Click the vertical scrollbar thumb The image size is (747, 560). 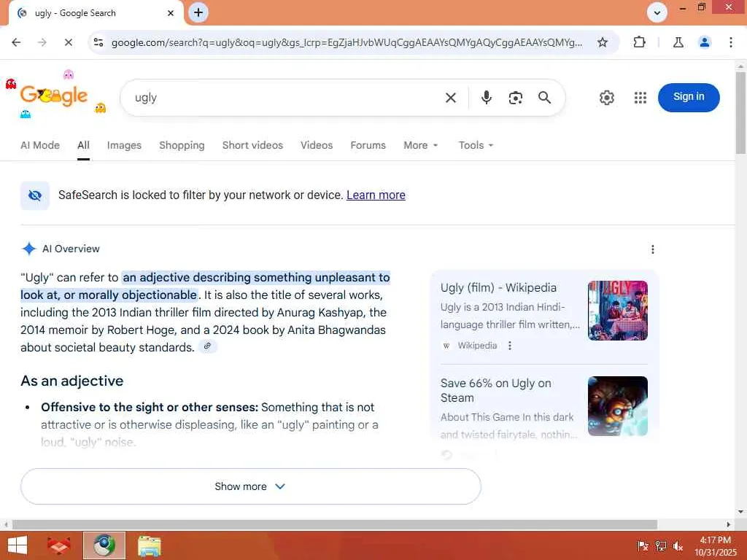tap(740, 112)
